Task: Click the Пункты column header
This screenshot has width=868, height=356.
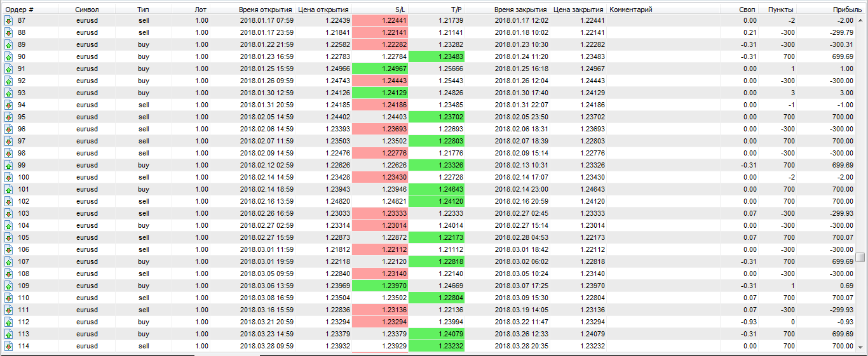Action: point(780,10)
